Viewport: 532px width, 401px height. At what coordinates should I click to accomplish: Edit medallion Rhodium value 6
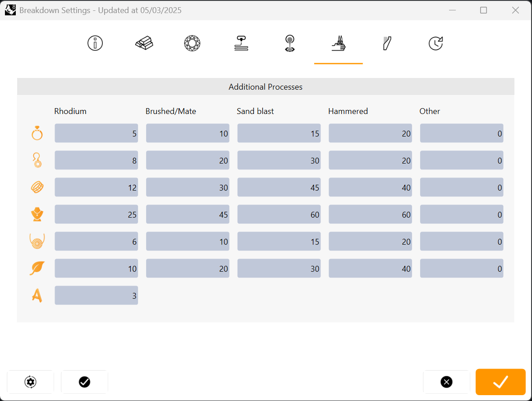point(96,242)
